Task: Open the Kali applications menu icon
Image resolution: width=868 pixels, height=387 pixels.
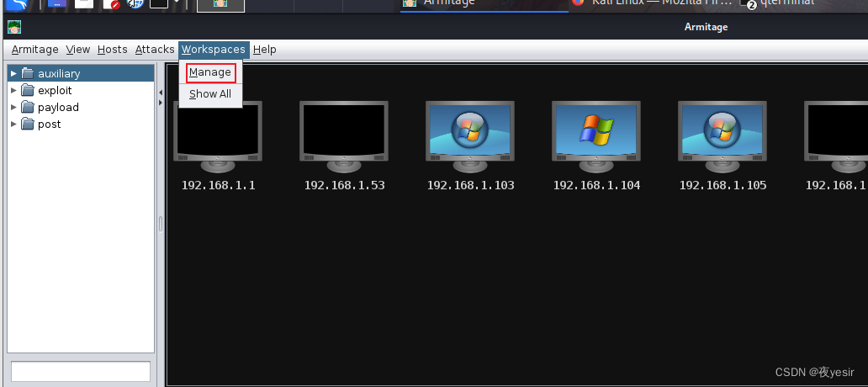Action: [16, 5]
